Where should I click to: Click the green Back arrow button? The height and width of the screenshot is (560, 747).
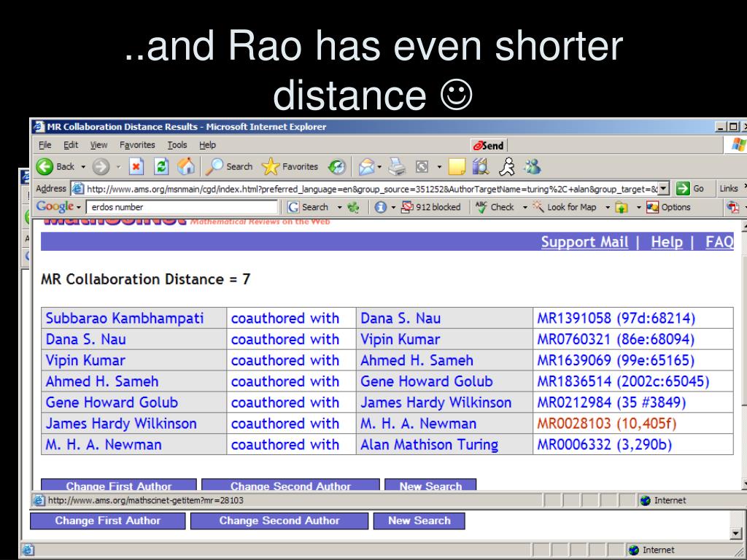click(x=44, y=167)
